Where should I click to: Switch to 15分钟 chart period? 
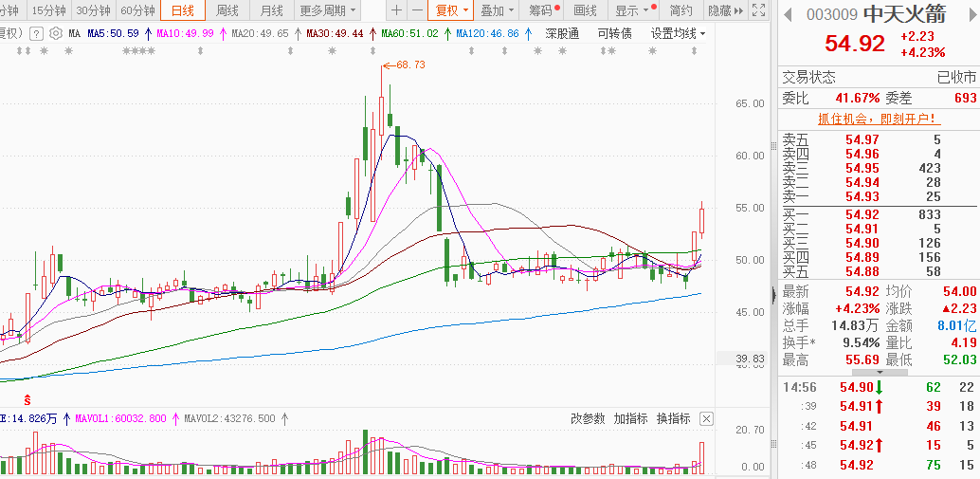(x=49, y=10)
